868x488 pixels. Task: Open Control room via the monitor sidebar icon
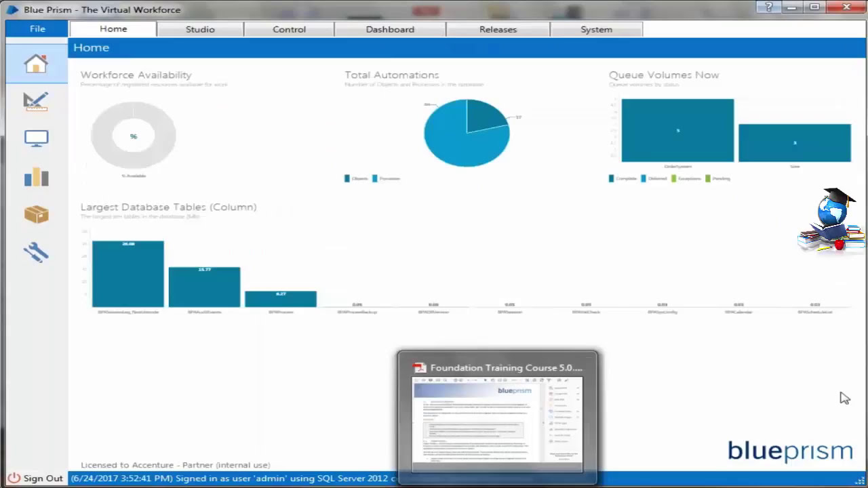pos(36,139)
